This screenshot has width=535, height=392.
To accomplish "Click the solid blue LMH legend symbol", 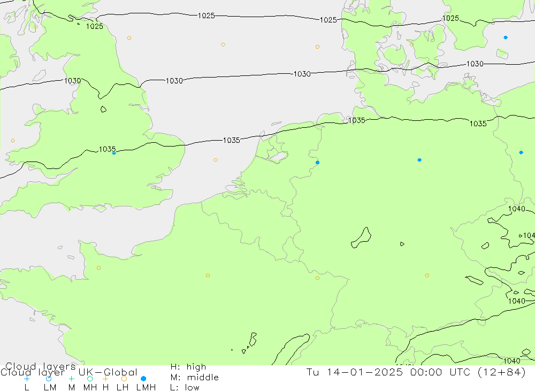I will [x=143, y=379].
